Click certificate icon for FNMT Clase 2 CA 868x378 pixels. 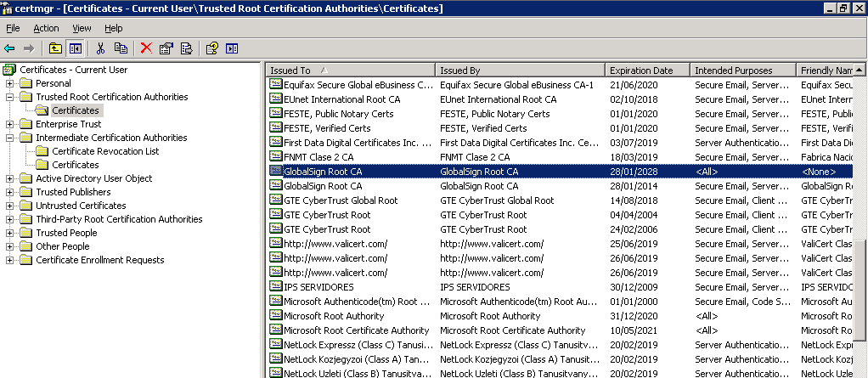point(276,156)
